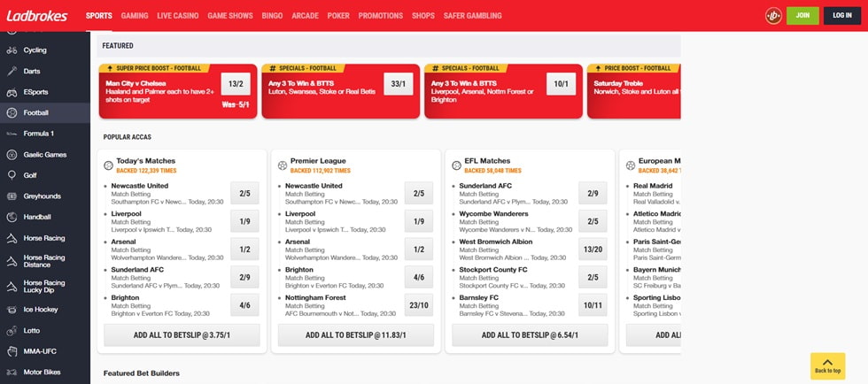
Task: Select the Horse Racing Lucky Dip icon
Action: tap(12, 287)
